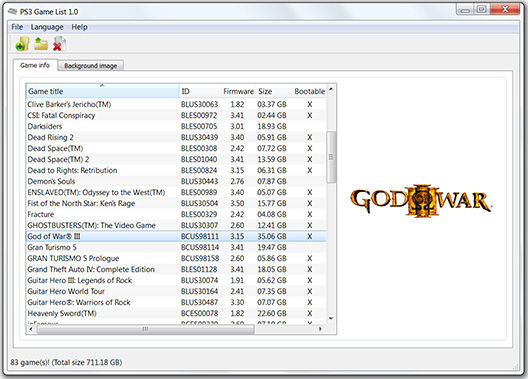Select the Dead Rising 2 row

click(176, 137)
